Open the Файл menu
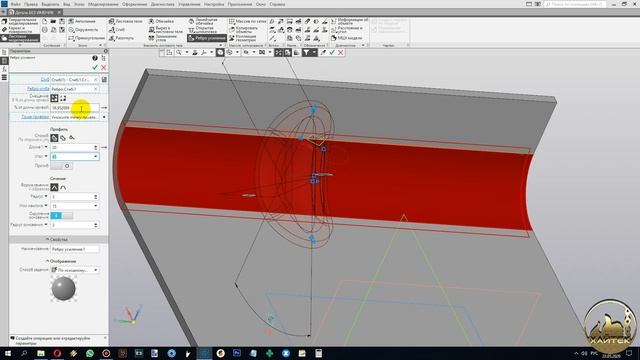Screen dimensions: 640x360 (x=16, y=4)
